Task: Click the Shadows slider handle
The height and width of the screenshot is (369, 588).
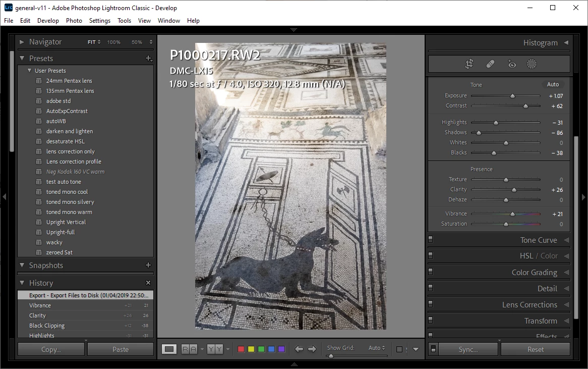Action: point(479,133)
